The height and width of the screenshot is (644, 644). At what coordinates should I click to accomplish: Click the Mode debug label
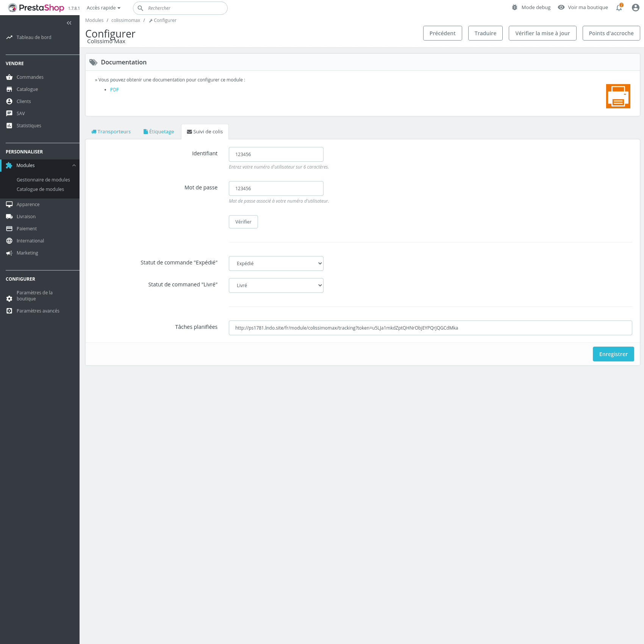536,7
